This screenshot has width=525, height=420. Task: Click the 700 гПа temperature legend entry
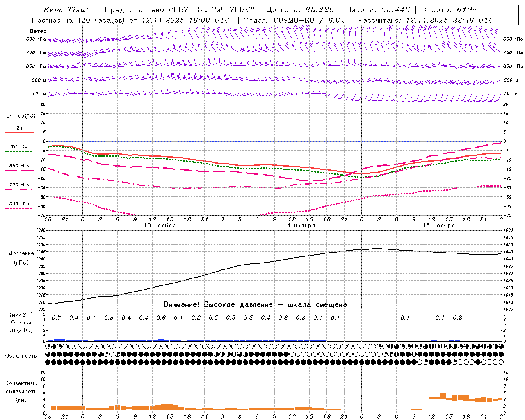[x=19, y=185]
